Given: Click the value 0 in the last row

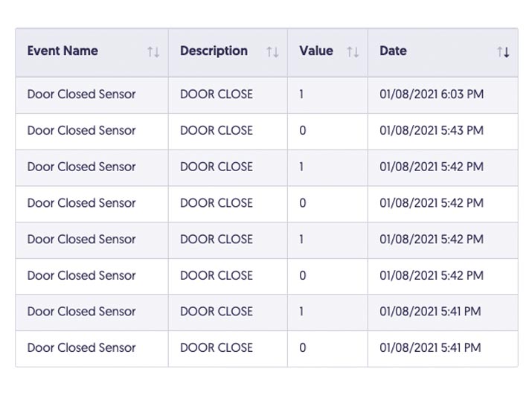Looking at the screenshot, I should click(303, 347).
